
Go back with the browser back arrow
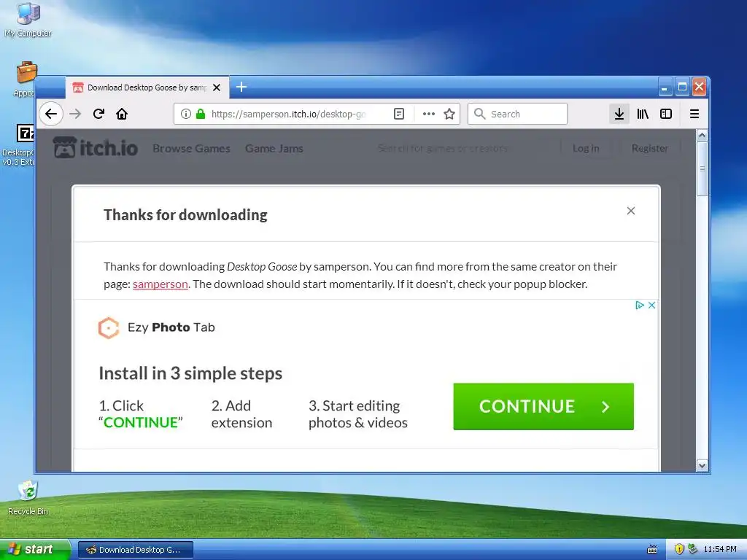(x=50, y=114)
